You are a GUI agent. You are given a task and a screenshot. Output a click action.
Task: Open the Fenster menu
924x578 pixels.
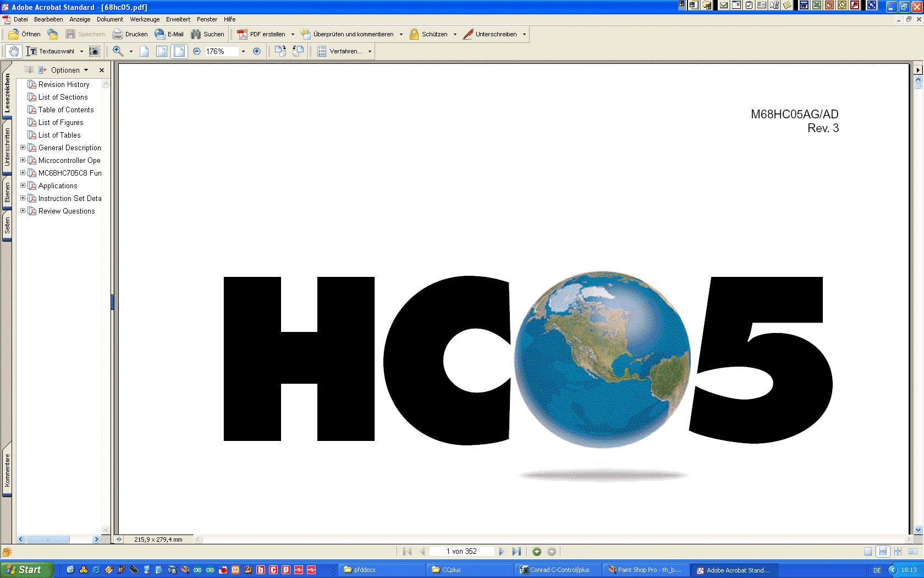coord(207,19)
